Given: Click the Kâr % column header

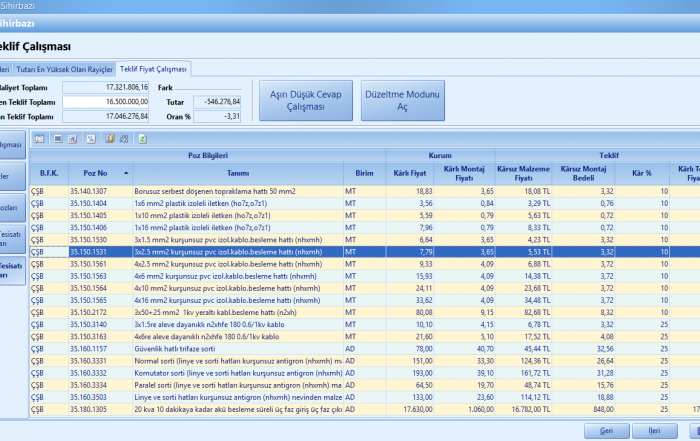Looking at the screenshot, I should pos(641,173).
